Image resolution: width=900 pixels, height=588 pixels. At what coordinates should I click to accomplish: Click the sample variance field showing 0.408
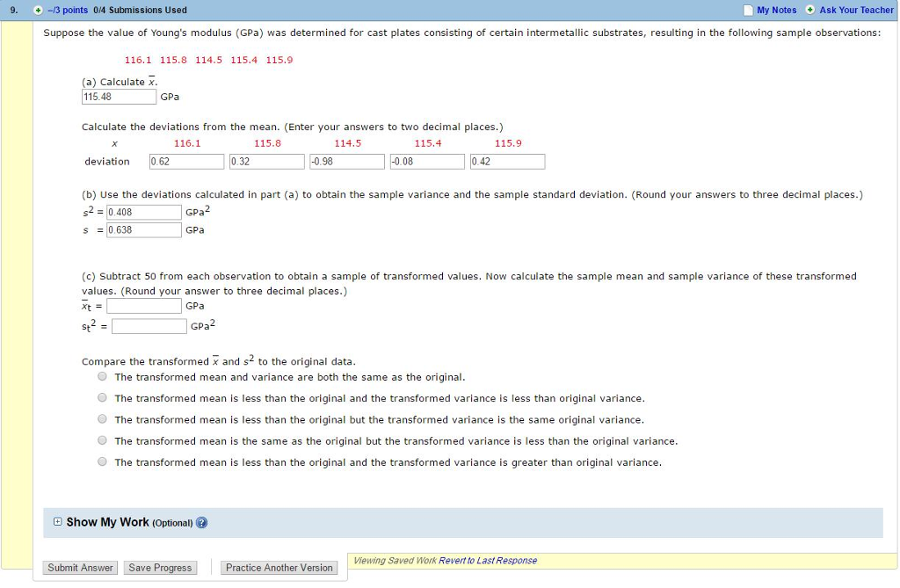point(144,211)
